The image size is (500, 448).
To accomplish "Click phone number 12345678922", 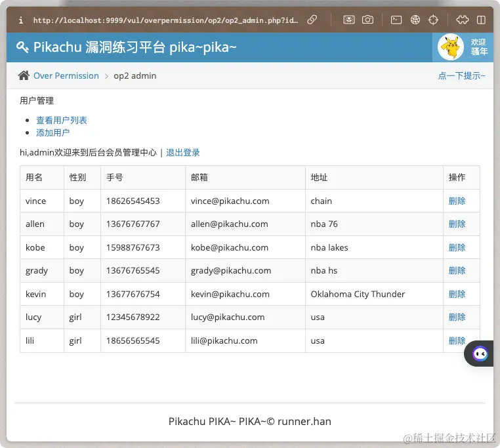I will (x=133, y=317).
